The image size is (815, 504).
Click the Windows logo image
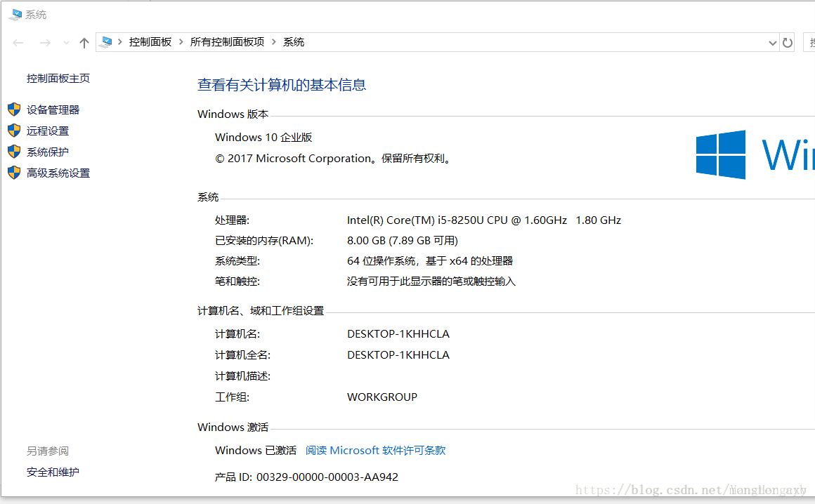pyautogui.click(x=721, y=154)
